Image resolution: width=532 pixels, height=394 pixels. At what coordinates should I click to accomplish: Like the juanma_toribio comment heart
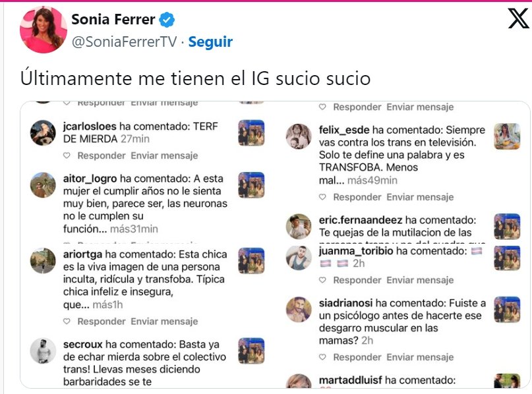(322, 281)
